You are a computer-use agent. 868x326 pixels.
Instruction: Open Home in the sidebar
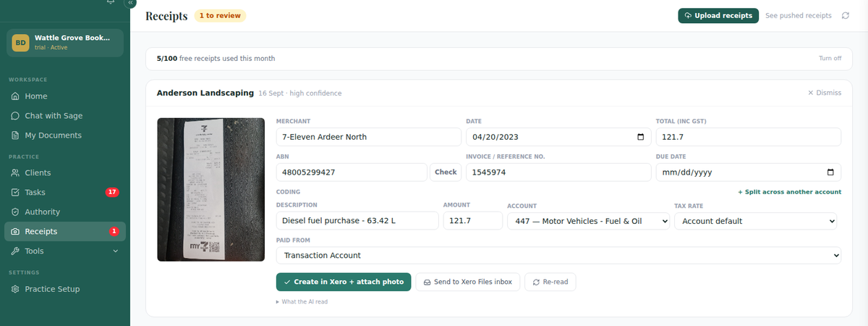pyautogui.click(x=64, y=96)
